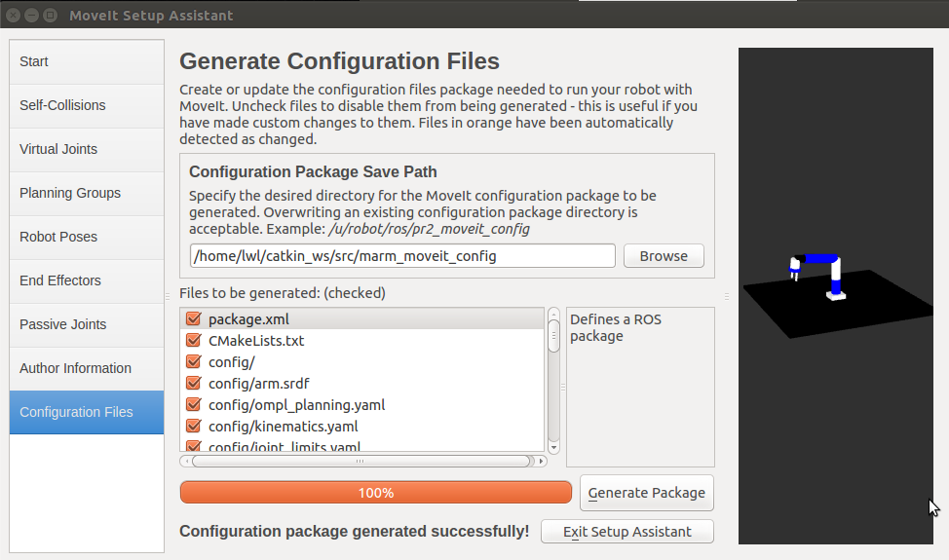Image resolution: width=949 pixels, height=560 pixels.
Task: Click the Browse button
Action: pyautogui.click(x=663, y=256)
